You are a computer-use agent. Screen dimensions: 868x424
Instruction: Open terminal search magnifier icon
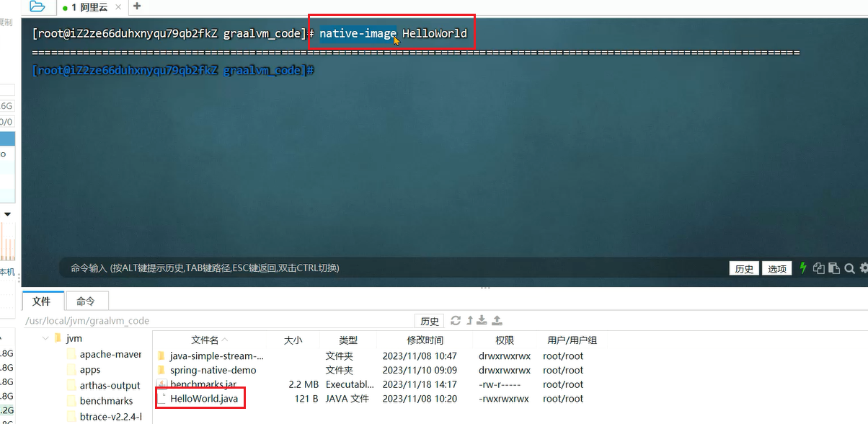[x=849, y=268]
